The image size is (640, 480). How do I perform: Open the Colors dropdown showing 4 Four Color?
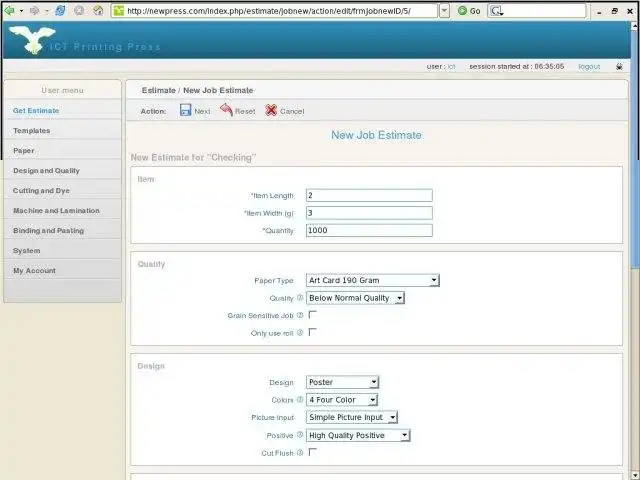tap(342, 400)
